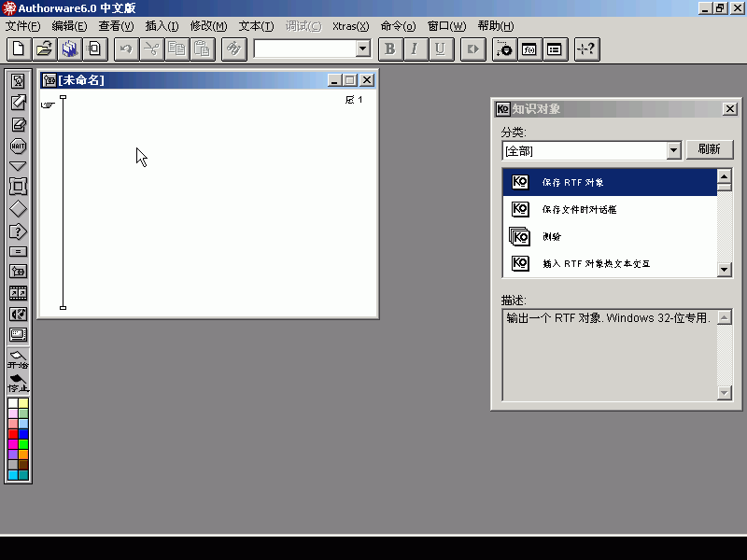Select the Erase icon in icon palette
The height and width of the screenshot is (560, 747).
(x=18, y=124)
